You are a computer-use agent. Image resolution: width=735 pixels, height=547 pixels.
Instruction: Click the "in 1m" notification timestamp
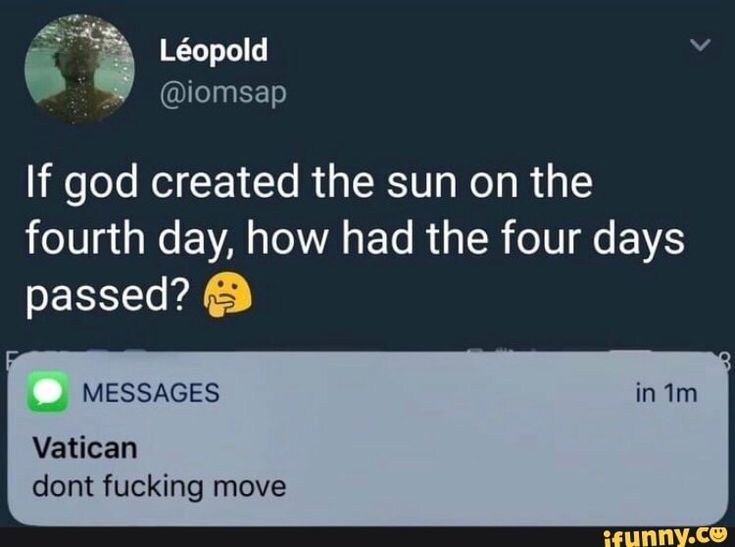pos(667,393)
